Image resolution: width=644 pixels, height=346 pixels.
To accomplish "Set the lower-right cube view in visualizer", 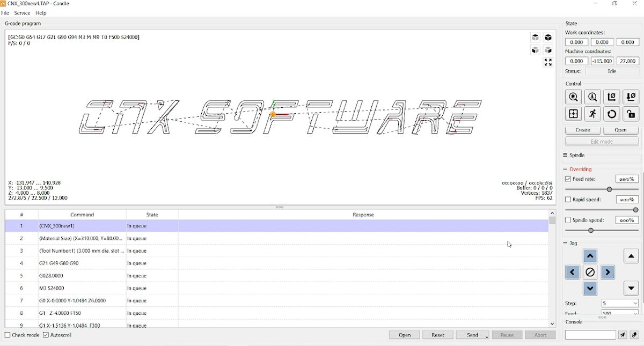I will 548,50.
